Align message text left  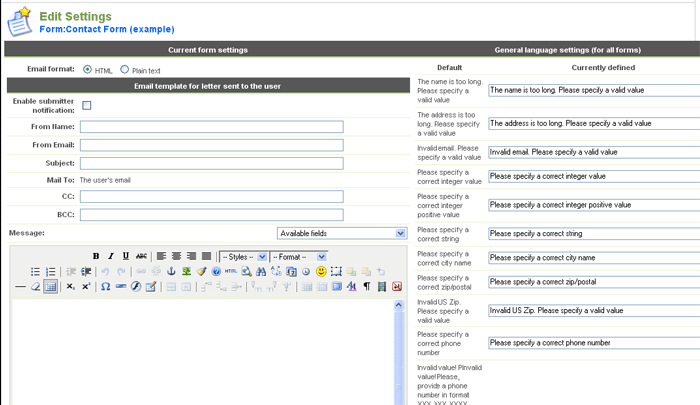(x=161, y=256)
